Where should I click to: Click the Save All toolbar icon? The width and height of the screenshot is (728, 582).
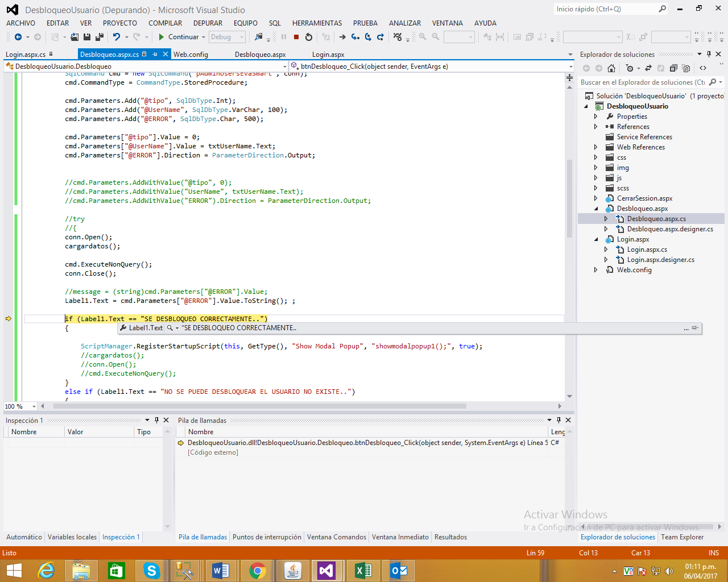tap(99, 37)
